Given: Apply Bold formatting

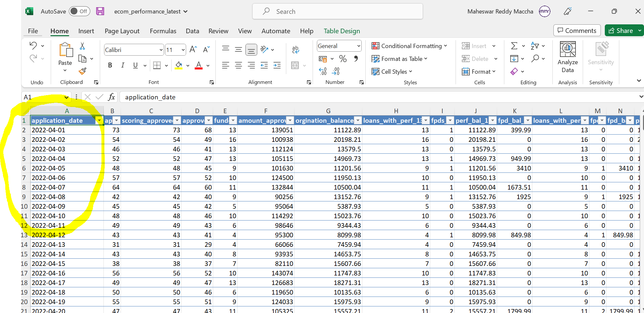Looking at the screenshot, I should (x=110, y=65).
